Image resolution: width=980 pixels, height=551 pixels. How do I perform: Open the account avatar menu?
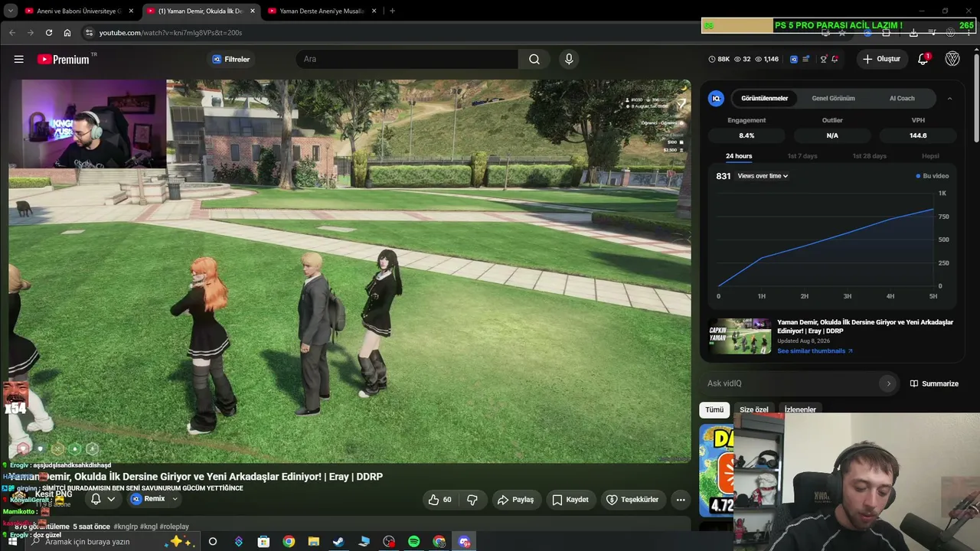click(952, 59)
